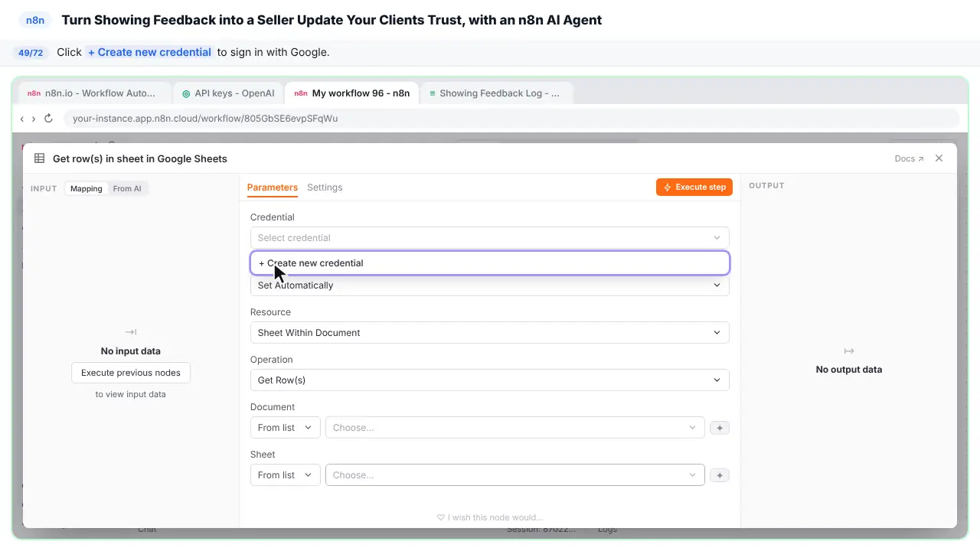This screenshot has height=551, width=980.
Task: Click the 49/72 step counter badge
Action: [x=31, y=53]
